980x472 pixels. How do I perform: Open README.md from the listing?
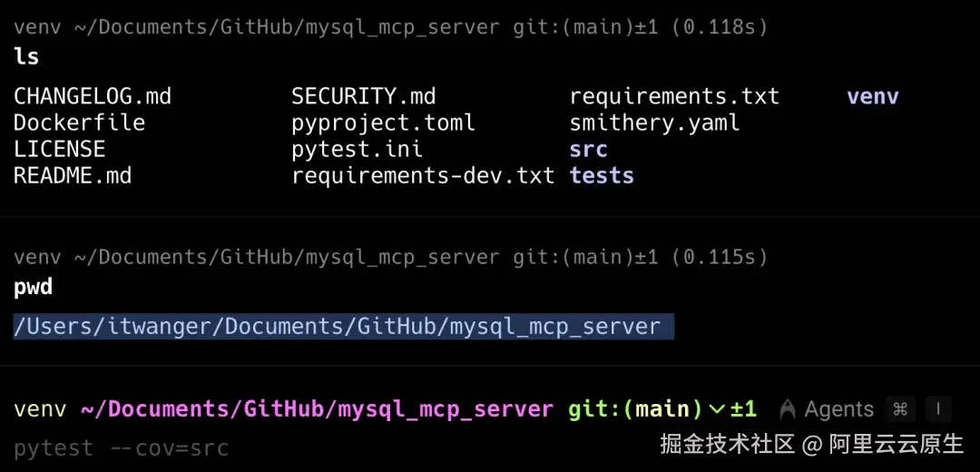(73, 176)
